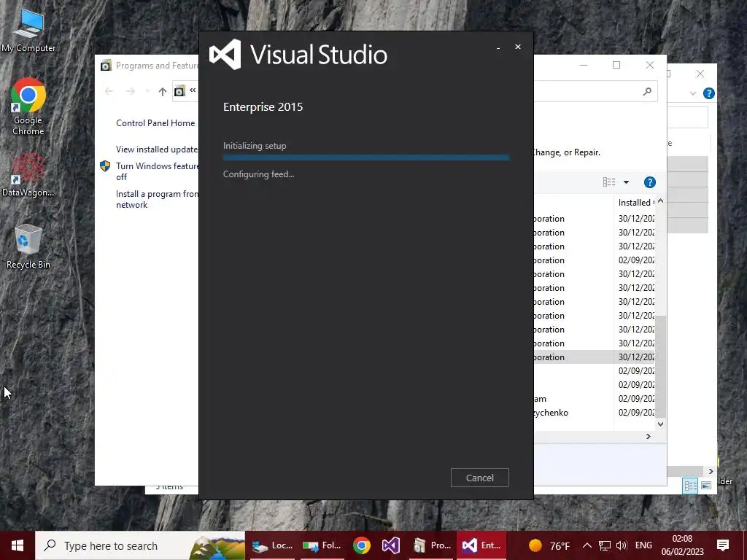
Task: Click search magnifier in Programs and Features
Action: [x=647, y=91]
